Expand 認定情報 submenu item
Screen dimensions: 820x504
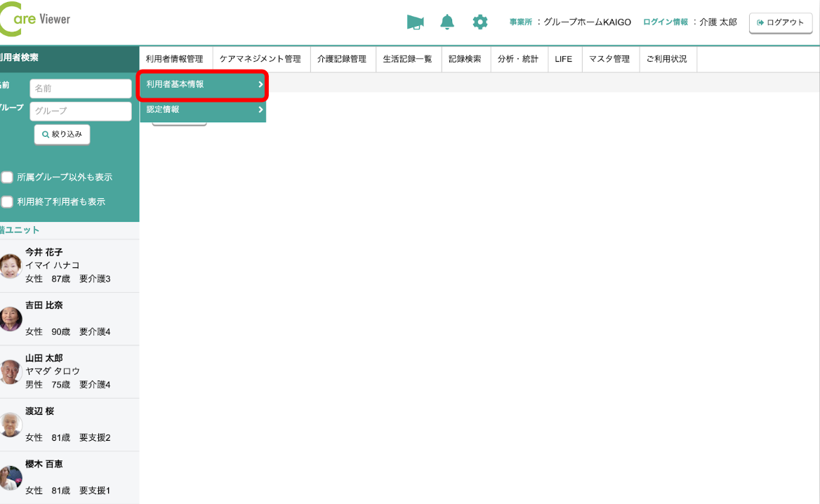pos(202,110)
